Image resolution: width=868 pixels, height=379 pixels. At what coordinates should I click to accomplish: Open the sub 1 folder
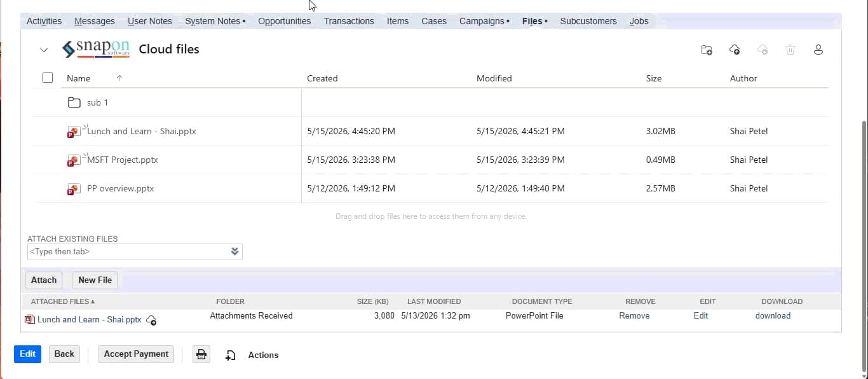click(x=97, y=102)
